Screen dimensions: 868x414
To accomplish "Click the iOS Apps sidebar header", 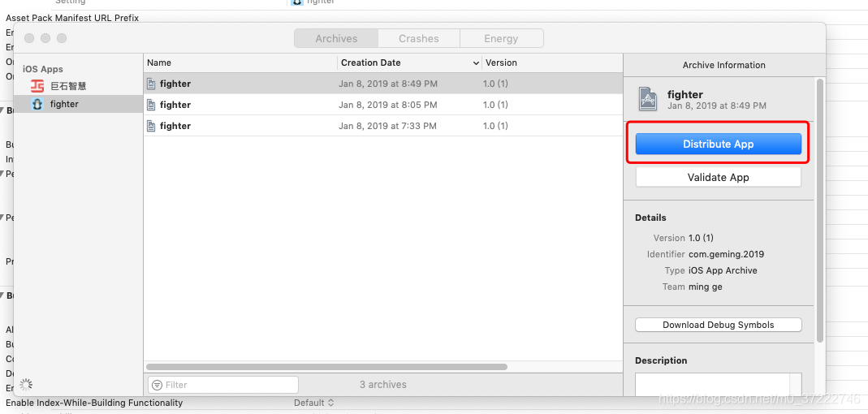I will point(42,69).
